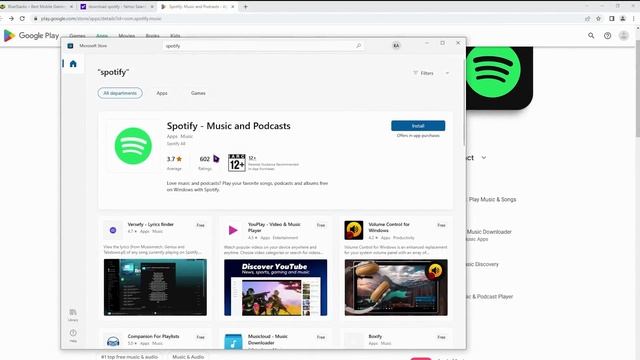
Task: Open Spotify - Music and Podcasts title
Action: coord(229,126)
